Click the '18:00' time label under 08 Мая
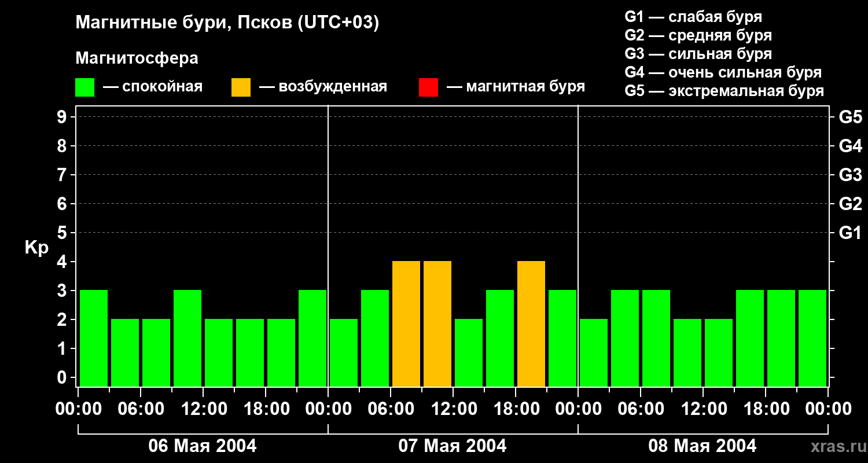 point(766,409)
